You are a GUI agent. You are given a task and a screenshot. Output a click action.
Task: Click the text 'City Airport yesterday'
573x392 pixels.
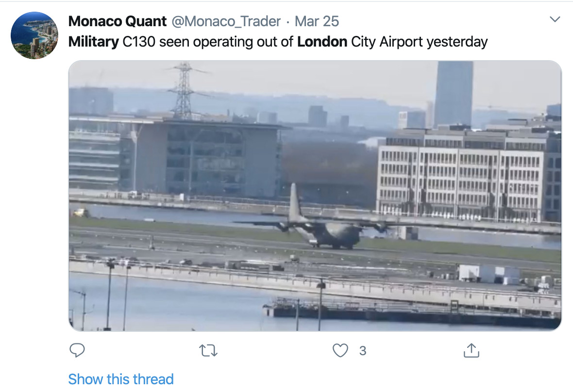(419, 42)
